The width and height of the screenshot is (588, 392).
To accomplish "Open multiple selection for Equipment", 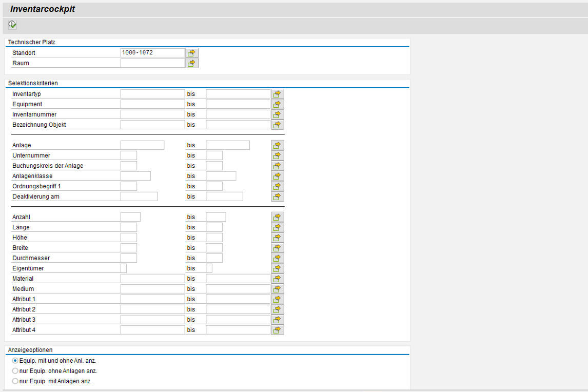I will pos(277,104).
